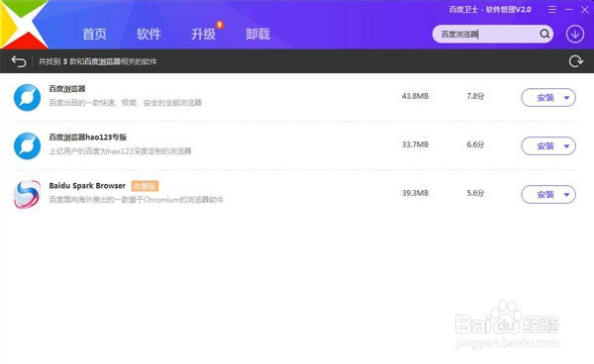Screen dimensions: 594x364
Task: Click the hao123 description text
Action: 120,151
